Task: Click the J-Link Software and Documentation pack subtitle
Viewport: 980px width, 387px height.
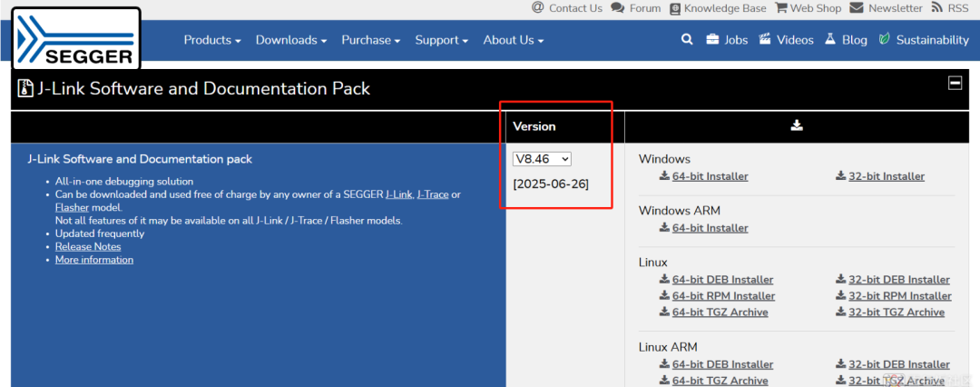Action: 140,159
